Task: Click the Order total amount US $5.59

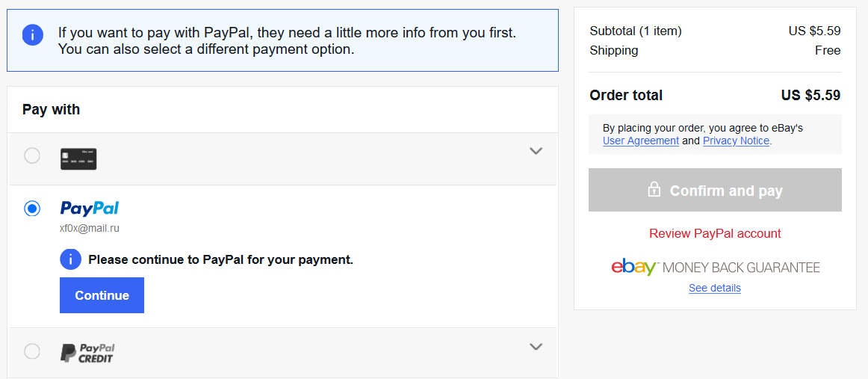Action: 810,95
